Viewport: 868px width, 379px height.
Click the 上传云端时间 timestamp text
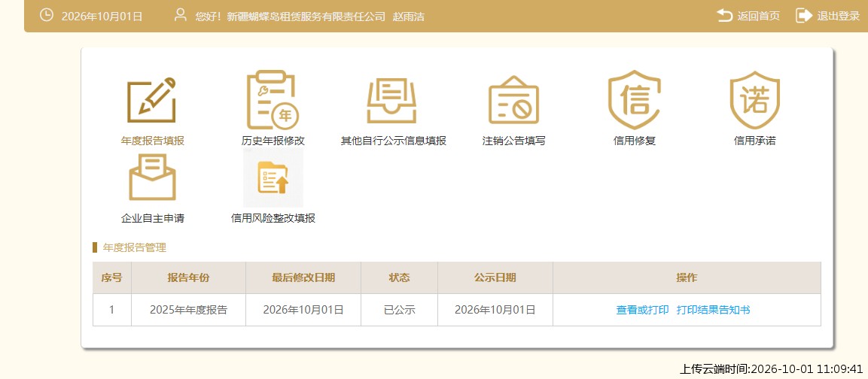(771, 369)
